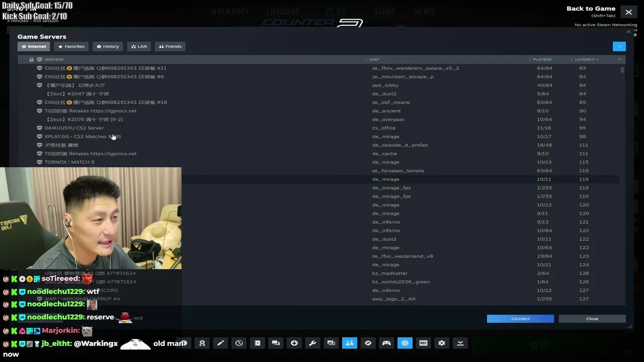This screenshot has height=362, width=644.
Task: Click map name ze_ffxiv_wanderers_palace_v5_2
Action: [x=416, y=68]
